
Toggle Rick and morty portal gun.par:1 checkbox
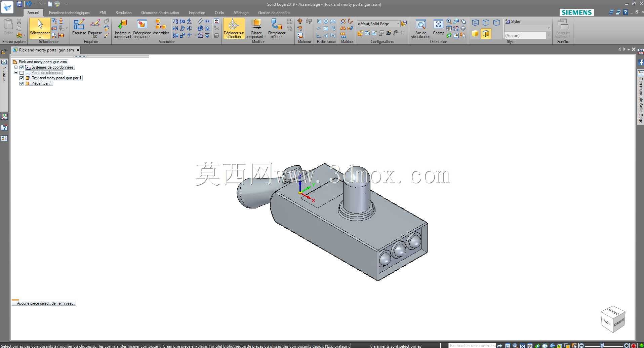click(x=22, y=78)
